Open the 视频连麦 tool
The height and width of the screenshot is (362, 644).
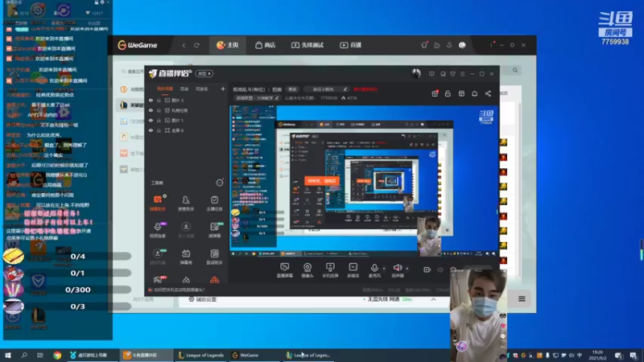(x=157, y=230)
